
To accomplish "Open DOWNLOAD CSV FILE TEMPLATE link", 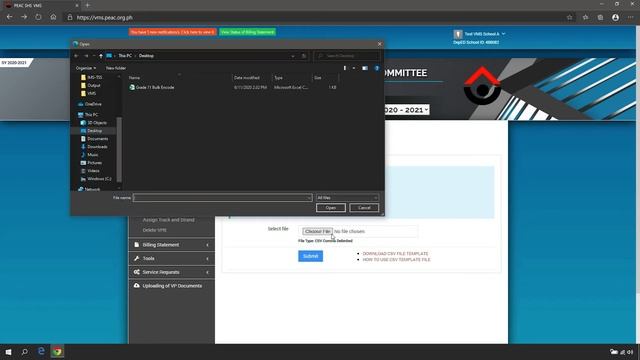I will click(395, 253).
